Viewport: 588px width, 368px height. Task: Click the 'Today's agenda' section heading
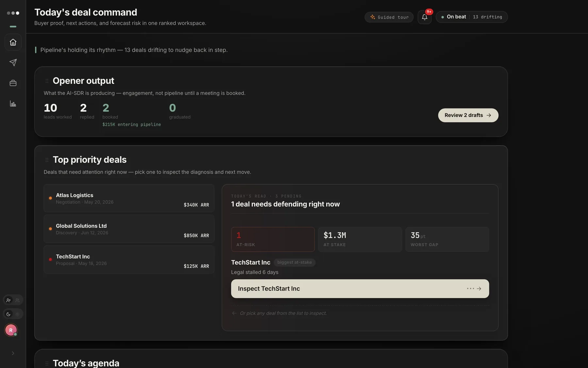pos(86,363)
